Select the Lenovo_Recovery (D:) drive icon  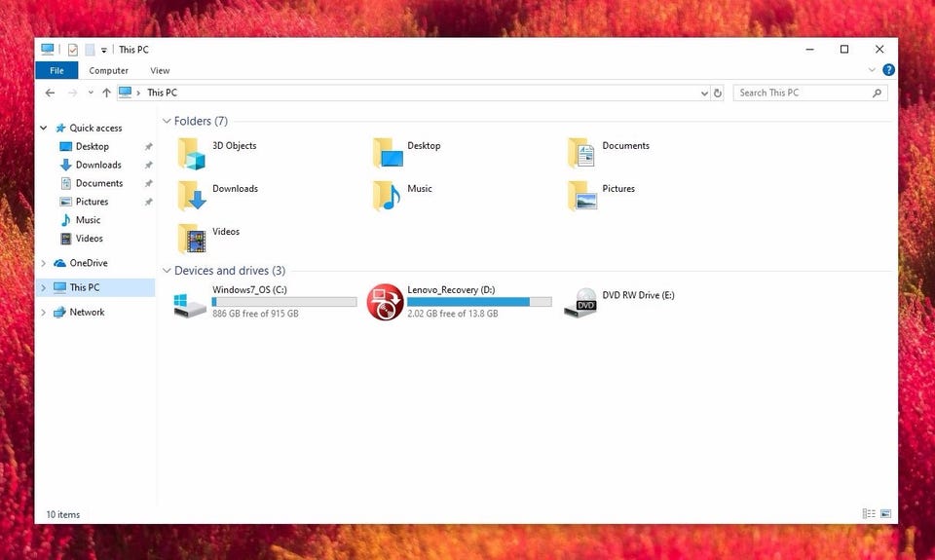point(386,302)
